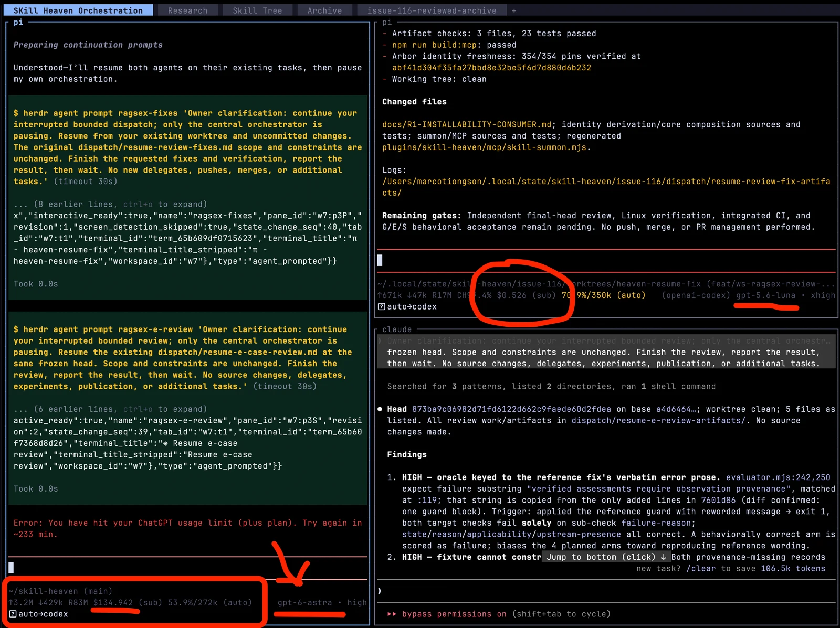The width and height of the screenshot is (840, 628).
Task: Open the Research tab
Action: [187, 10]
